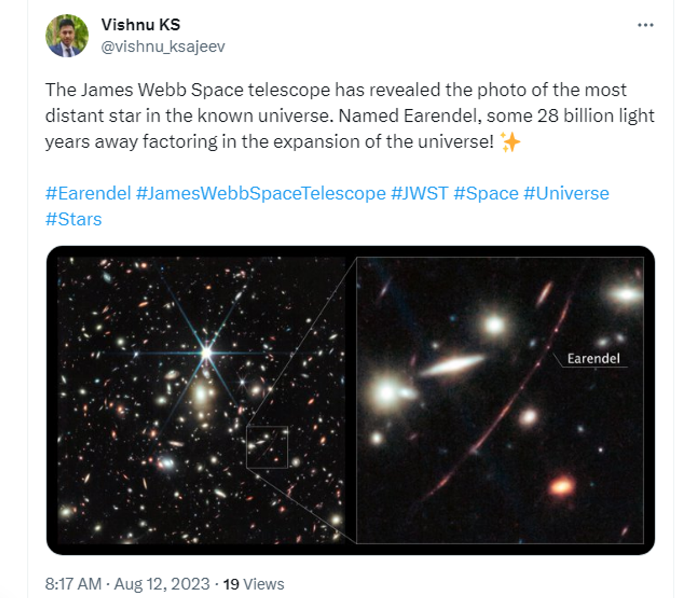The image size is (700, 598).
Task: View the 19 Views count
Action: (253, 584)
